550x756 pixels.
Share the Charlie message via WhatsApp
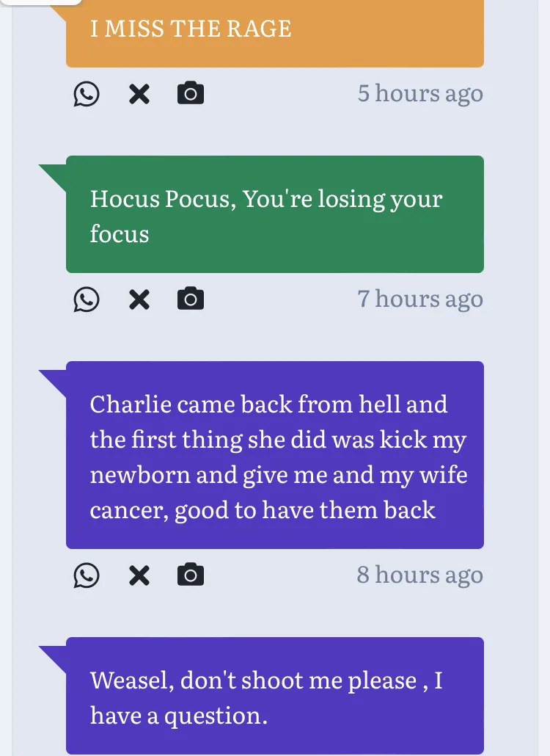point(87,575)
